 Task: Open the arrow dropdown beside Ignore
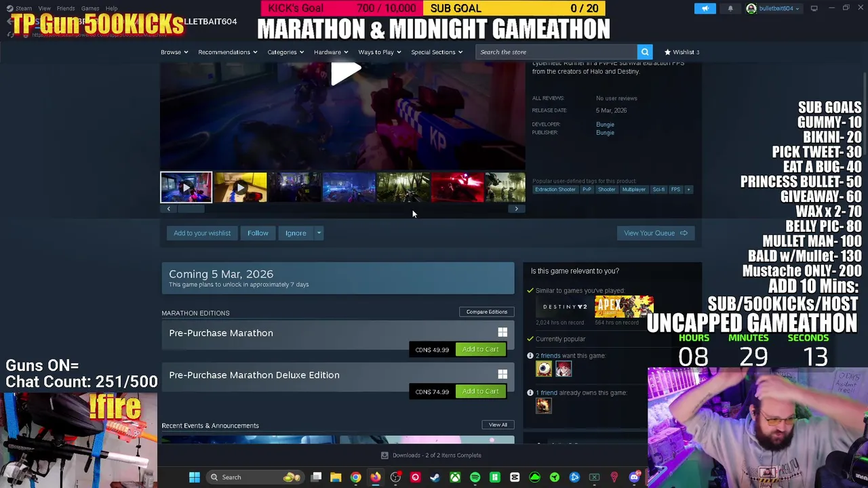(x=319, y=233)
